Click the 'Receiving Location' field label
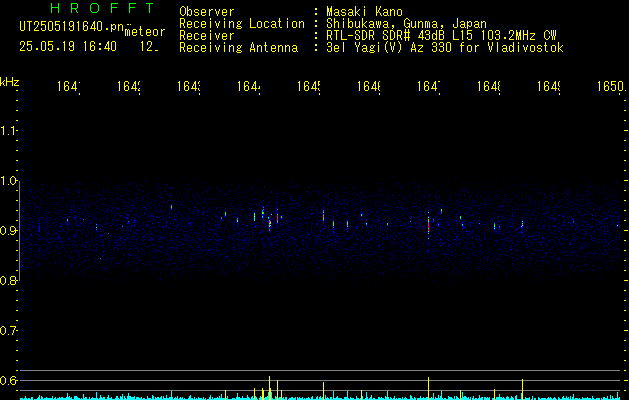The width and height of the screenshot is (629, 400). pyautogui.click(x=242, y=24)
